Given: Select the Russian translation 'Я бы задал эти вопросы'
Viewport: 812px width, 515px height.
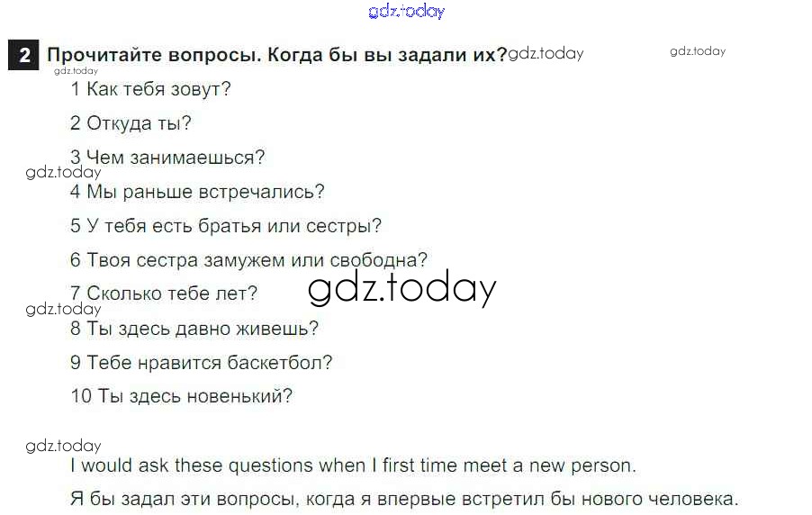Looking at the screenshot, I should [x=403, y=499].
